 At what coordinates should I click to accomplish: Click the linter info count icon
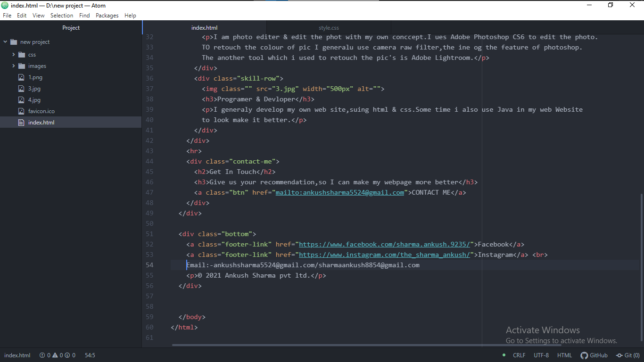point(67,355)
